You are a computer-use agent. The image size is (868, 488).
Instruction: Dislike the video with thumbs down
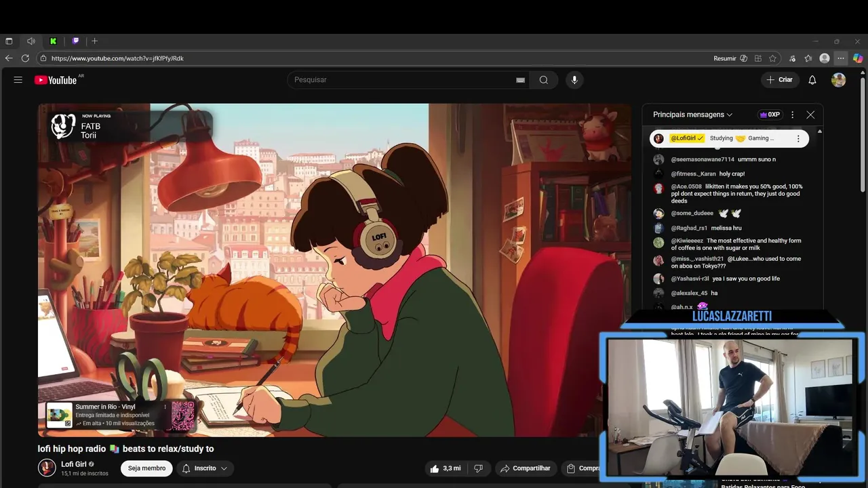478,468
